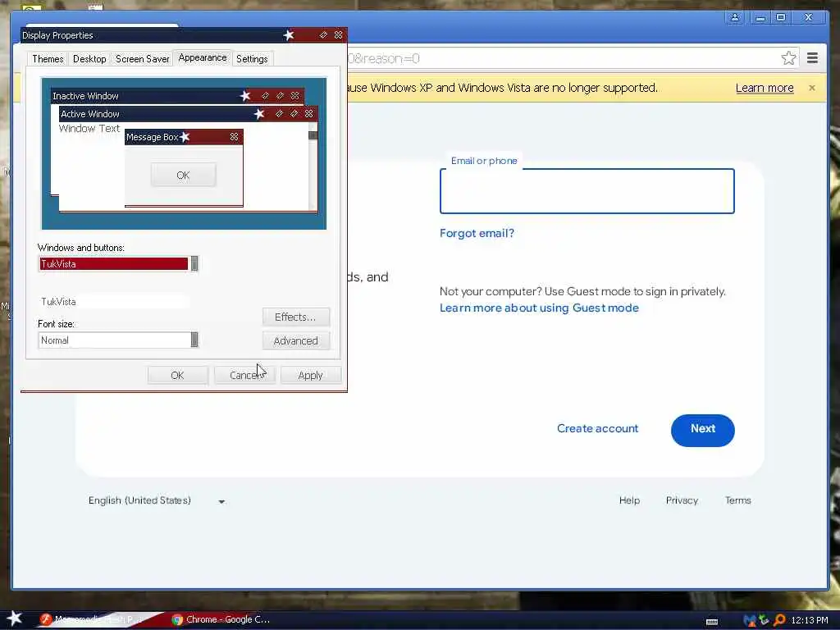
Task: Open the color scheme TukVista dropdown
Action: pos(114,302)
